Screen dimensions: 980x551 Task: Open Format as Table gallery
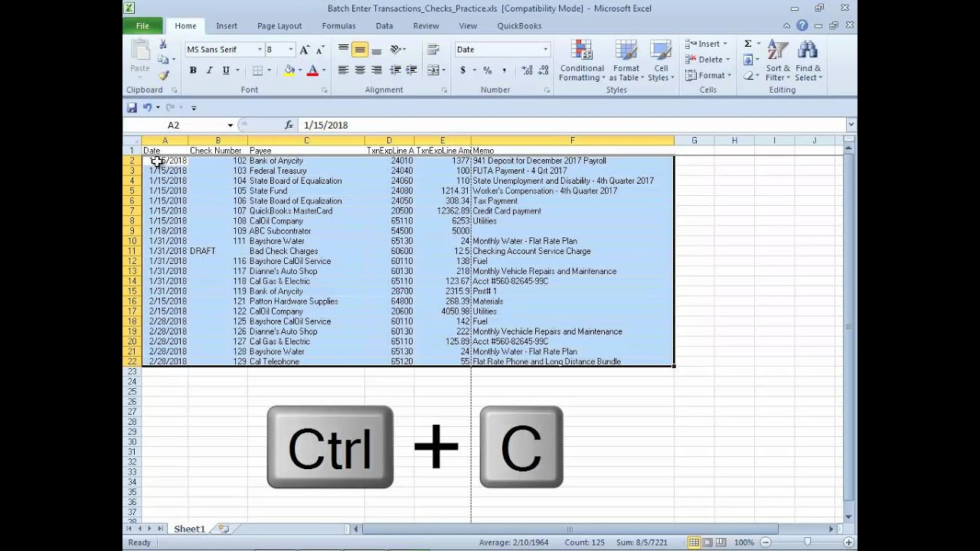click(626, 61)
